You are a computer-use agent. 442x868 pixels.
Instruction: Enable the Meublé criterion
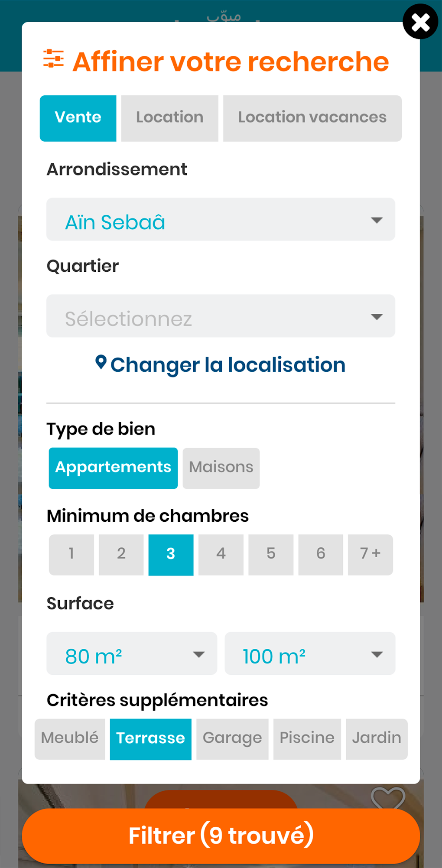70,739
